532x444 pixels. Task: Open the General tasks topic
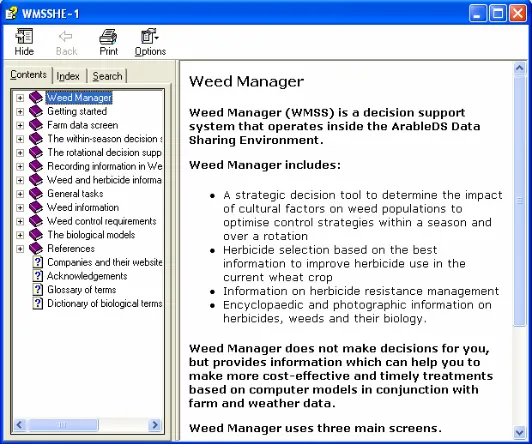click(x=75, y=194)
